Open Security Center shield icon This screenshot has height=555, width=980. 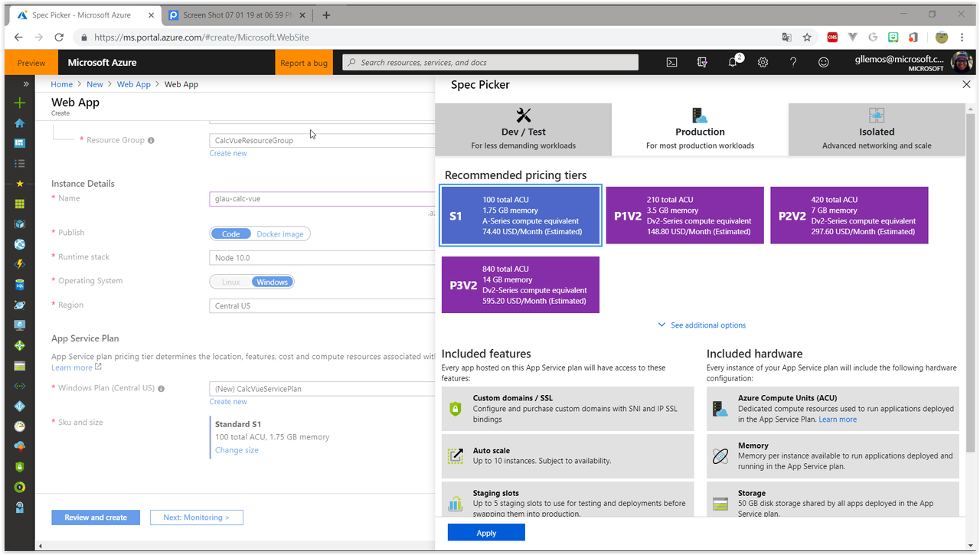pyautogui.click(x=20, y=467)
